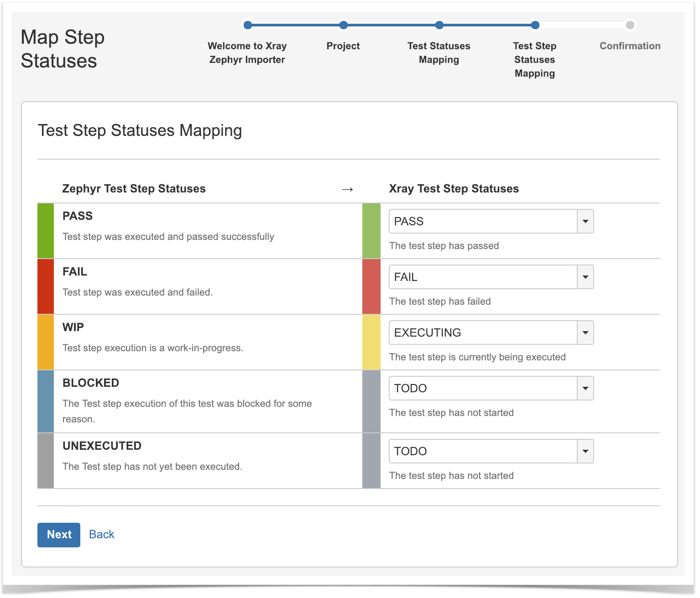Click the Back link
The width and height of the screenshot is (700, 598).
tap(102, 535)
